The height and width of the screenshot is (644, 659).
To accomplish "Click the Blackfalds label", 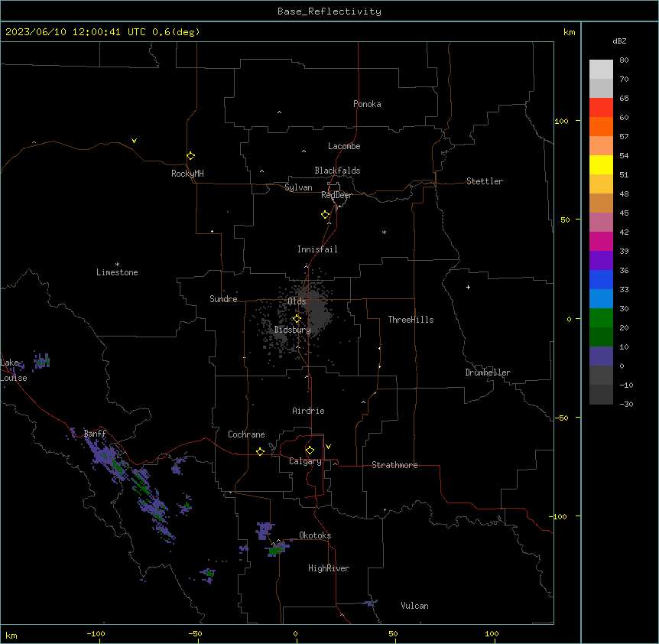I will click(x=337, y=171).
